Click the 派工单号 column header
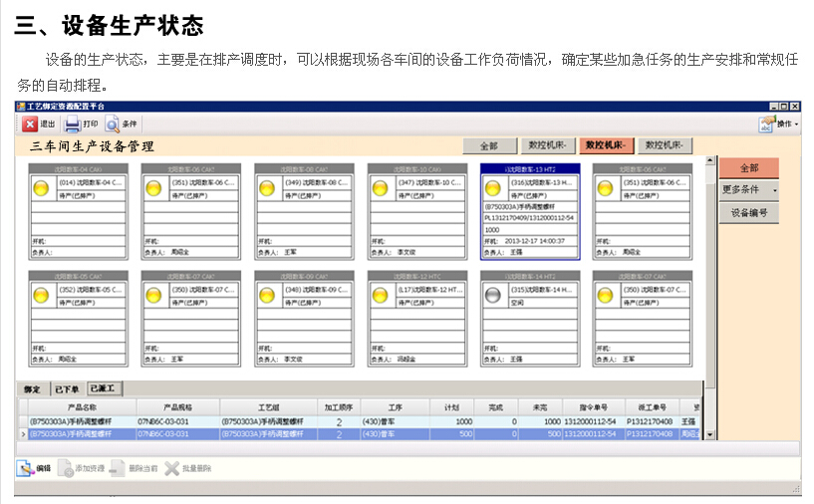814x504 pixels. click(652, 407)
